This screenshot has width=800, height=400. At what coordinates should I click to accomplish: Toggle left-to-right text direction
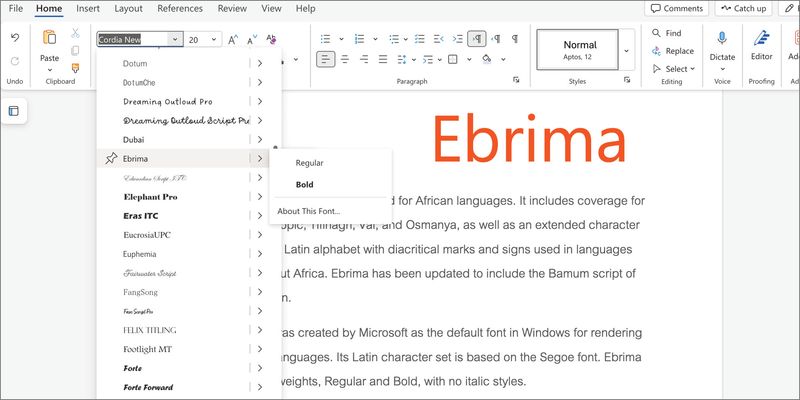[477, 39]
